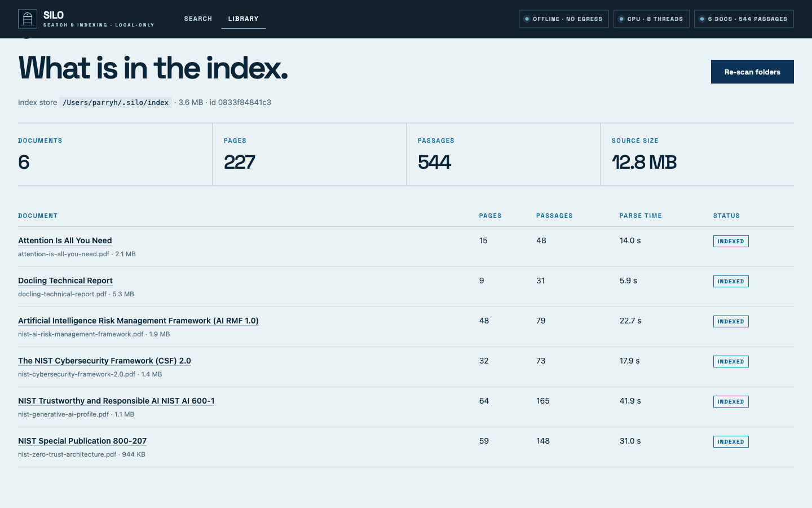This screenshot has width=812, height=508.
Task: Open the Docling Technical Report document
Action: coord(65,281)
